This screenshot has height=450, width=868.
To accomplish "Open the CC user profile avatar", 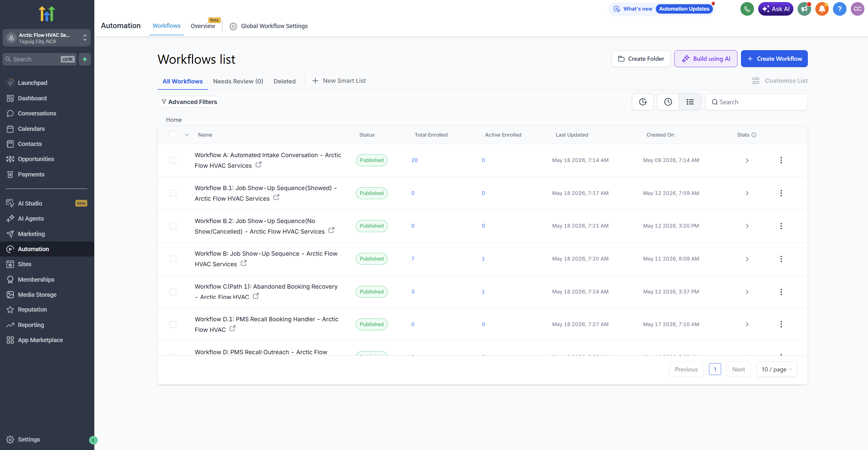I will tap(857, 9).
